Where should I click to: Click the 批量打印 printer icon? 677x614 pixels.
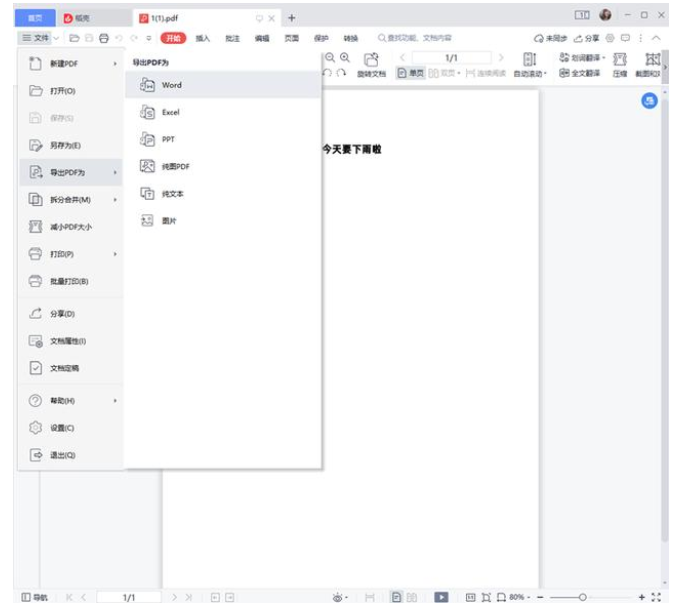(x=36, y=281)
